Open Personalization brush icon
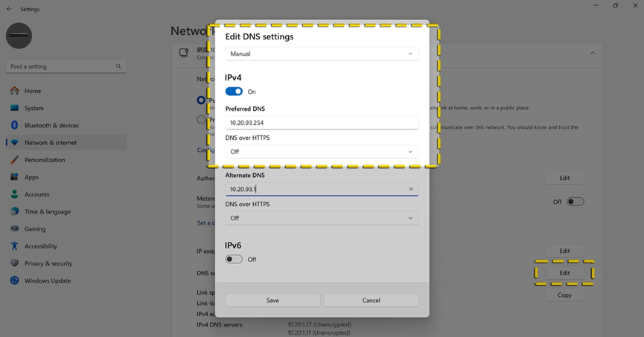The image size is (644, 337). [x=14, y=160]
